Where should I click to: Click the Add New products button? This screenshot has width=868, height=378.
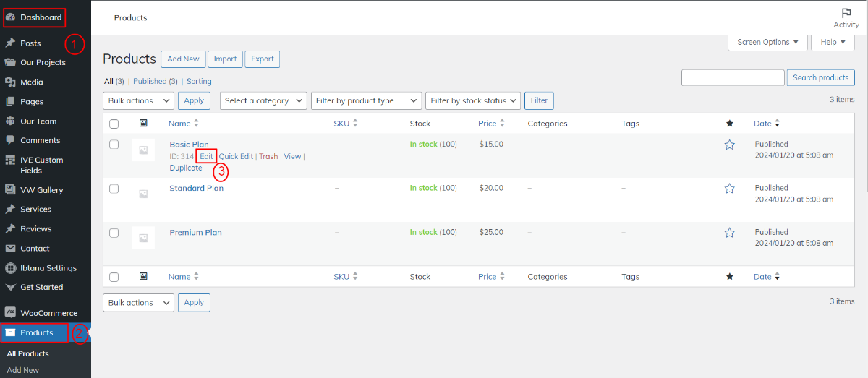(183, 59)
